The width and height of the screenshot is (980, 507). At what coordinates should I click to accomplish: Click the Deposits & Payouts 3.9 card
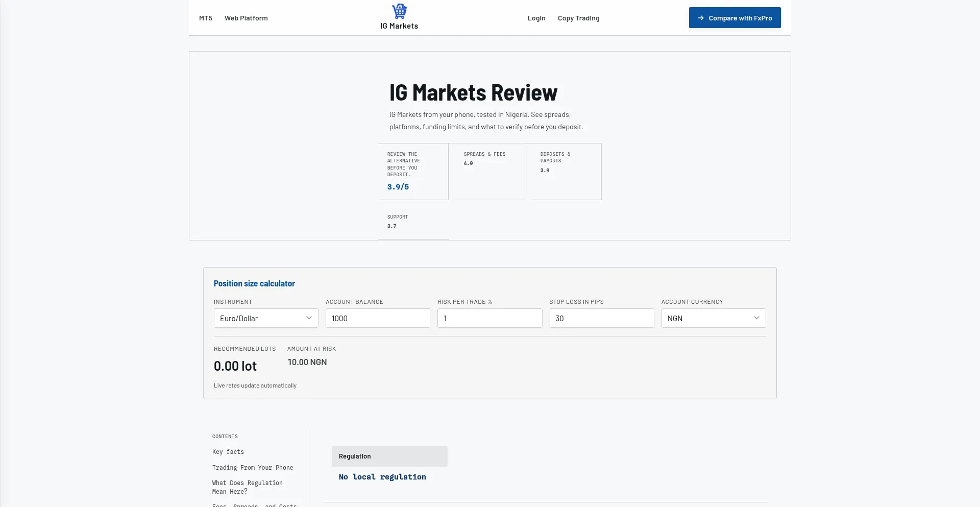click(567, 172)
